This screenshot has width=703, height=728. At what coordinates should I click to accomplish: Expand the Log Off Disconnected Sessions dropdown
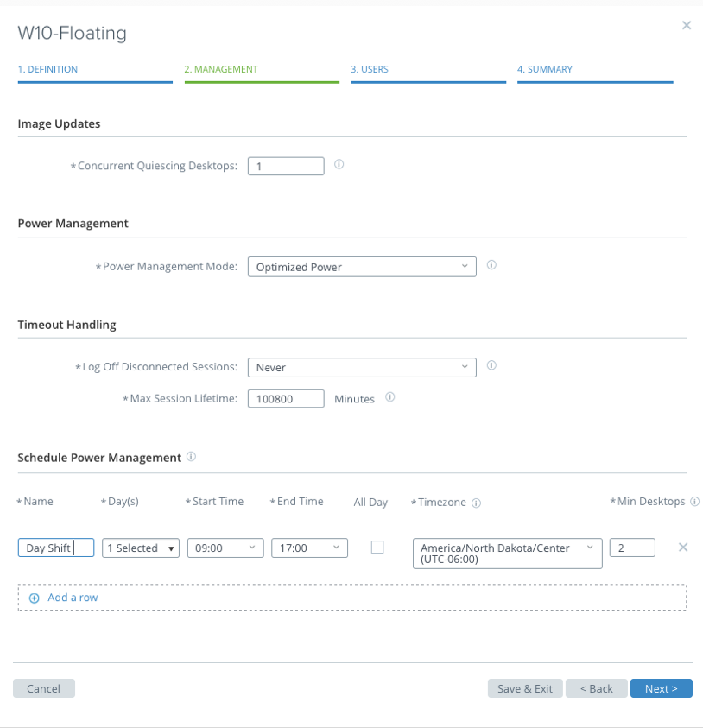pyautogui.click(x=362, y=367)
